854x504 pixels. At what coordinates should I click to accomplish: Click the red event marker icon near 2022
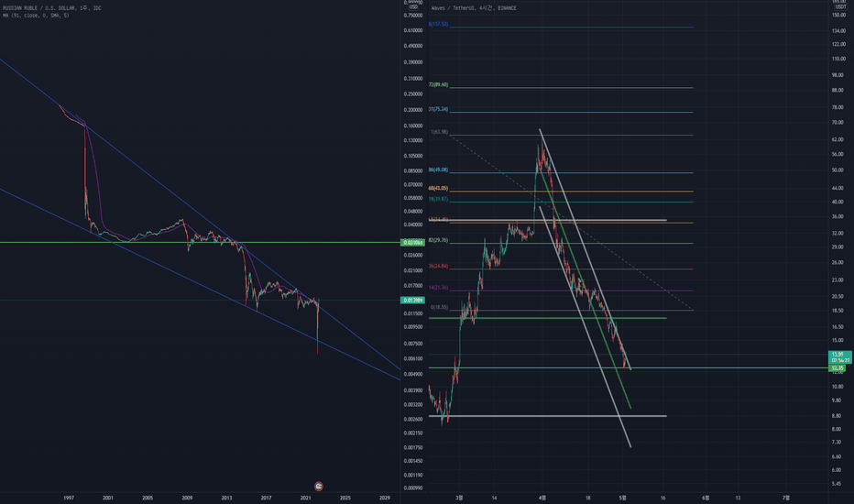point(319,486)
